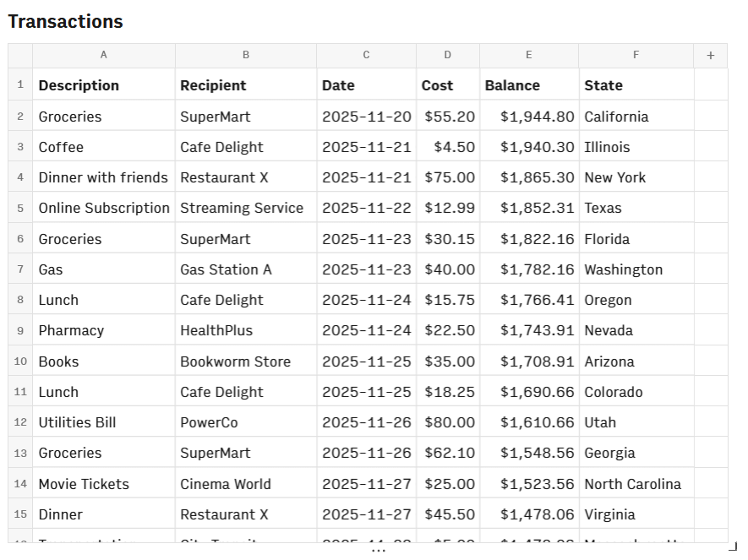
Task: Click the Description header cell
Action: pos(103,85)
